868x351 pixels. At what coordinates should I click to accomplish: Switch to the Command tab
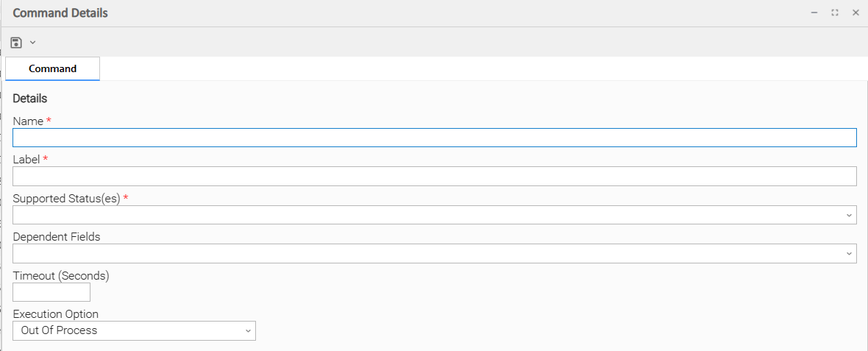click(52, 68)
